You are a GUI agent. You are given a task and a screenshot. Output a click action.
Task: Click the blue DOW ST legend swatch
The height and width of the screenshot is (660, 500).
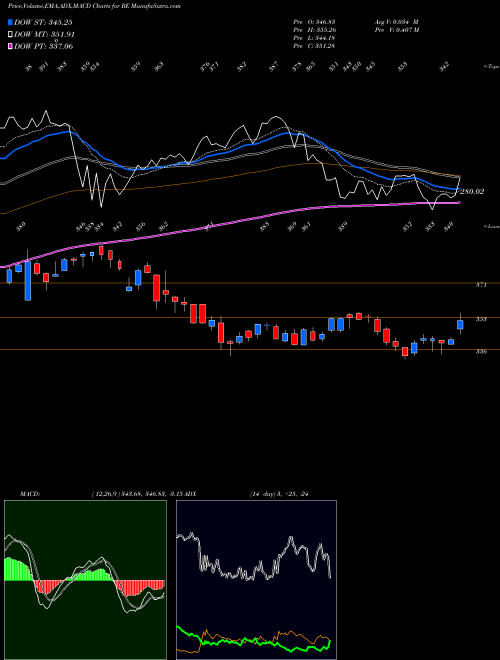click(x=10, y=22)
